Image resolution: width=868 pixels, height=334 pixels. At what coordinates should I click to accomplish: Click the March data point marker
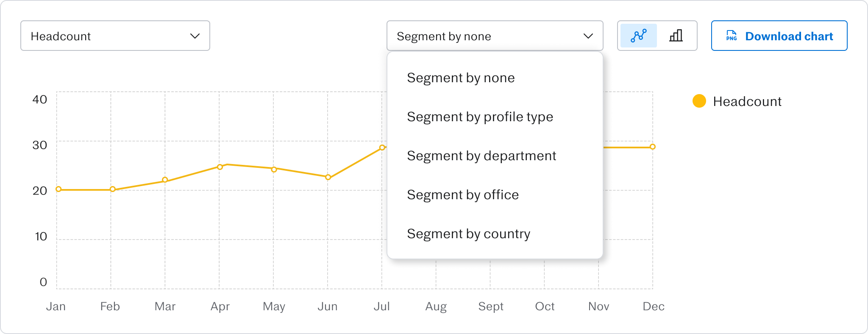[165, 180]
